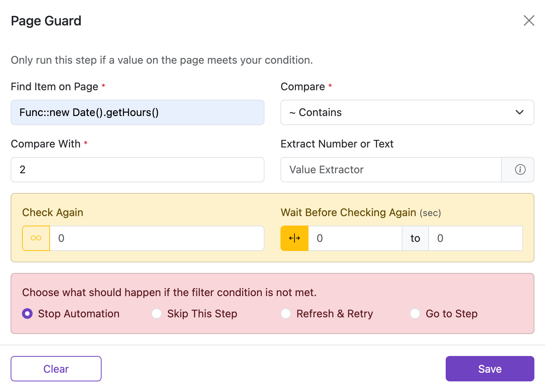Viewport: 545px width, 392px height.
Task: Toggle the yellow wait range icon
Action: pos(294,238)
